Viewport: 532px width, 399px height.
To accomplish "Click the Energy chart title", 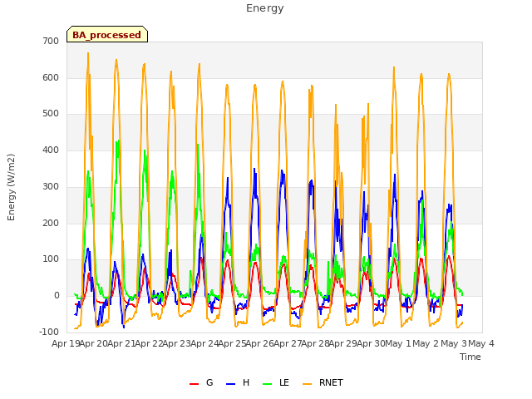I will [265, 8].
